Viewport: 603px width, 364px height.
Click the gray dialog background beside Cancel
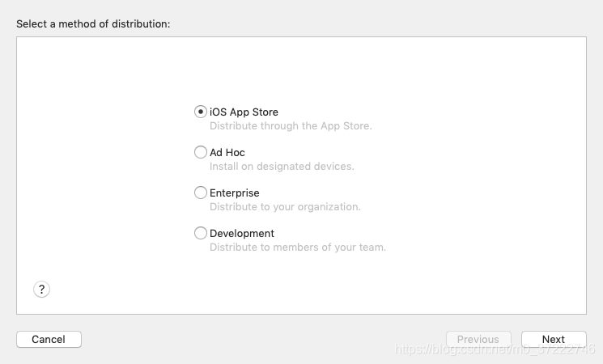pyautogui.click(x=243, y=339)
